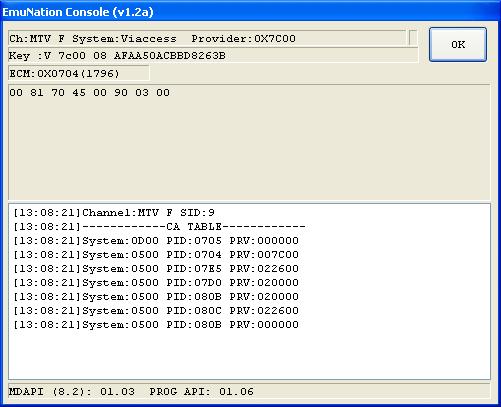
Task: Select log row PID:0704 PRV:007C00
Action: [x=156, y=255]
